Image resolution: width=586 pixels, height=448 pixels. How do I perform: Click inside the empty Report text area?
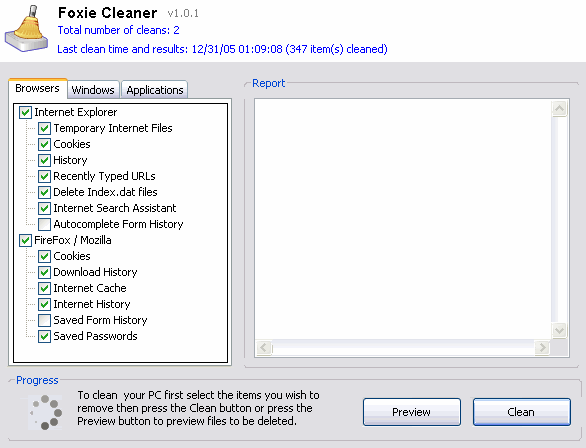pos(403,220)
